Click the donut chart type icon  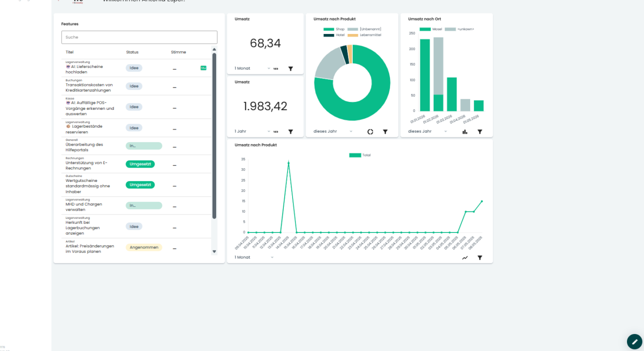pyautogui.click(x=370, y=131)
